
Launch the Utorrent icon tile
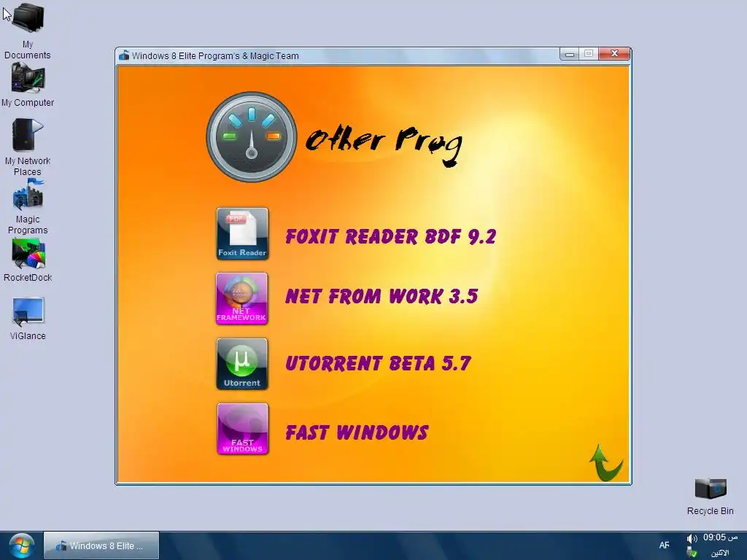tap(242, 364)
